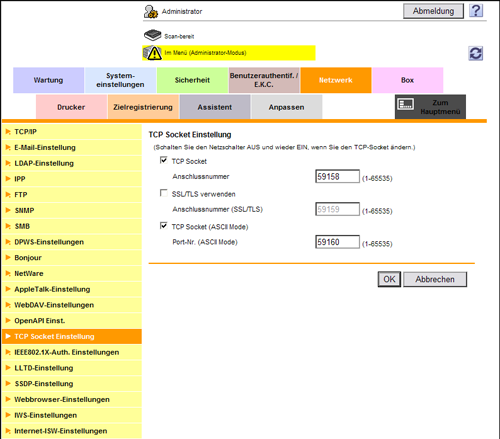Open help via question mark icon

pyautogui.click(x=476, y=11)
